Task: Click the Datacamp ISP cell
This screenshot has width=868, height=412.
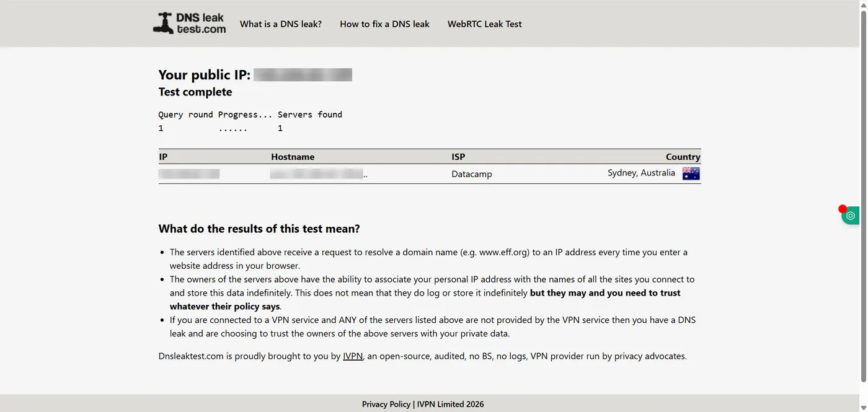Action: [x=472, y=174]
